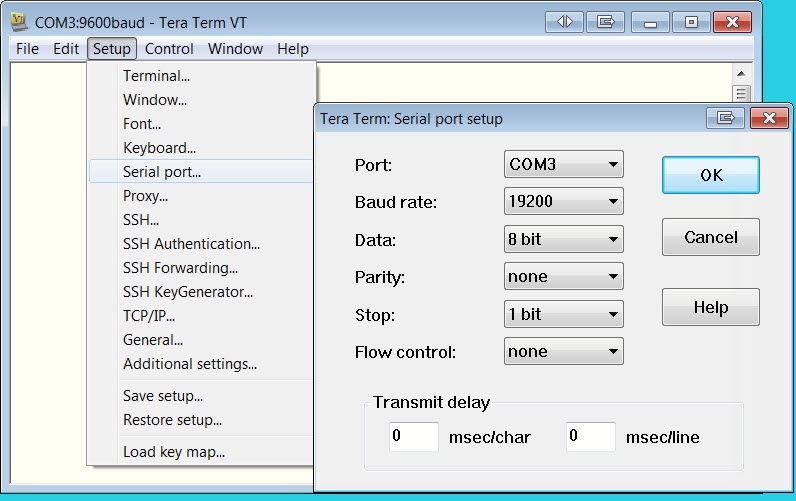Select Save setup... menu item
This screenshot has width=796, height=501.
pyautogui.click(x=163, y=396)
